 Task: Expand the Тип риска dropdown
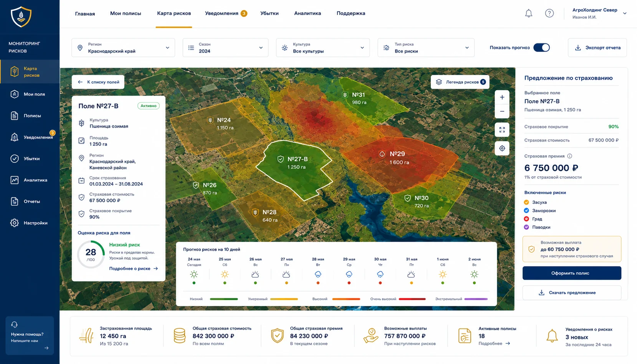(426, 48)
